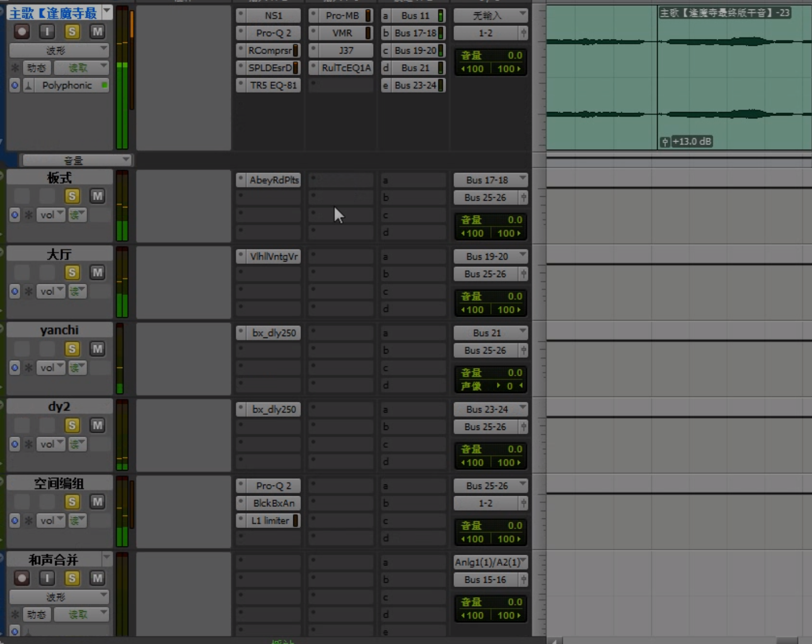Open the Pro-MB plugin insert

342,16
